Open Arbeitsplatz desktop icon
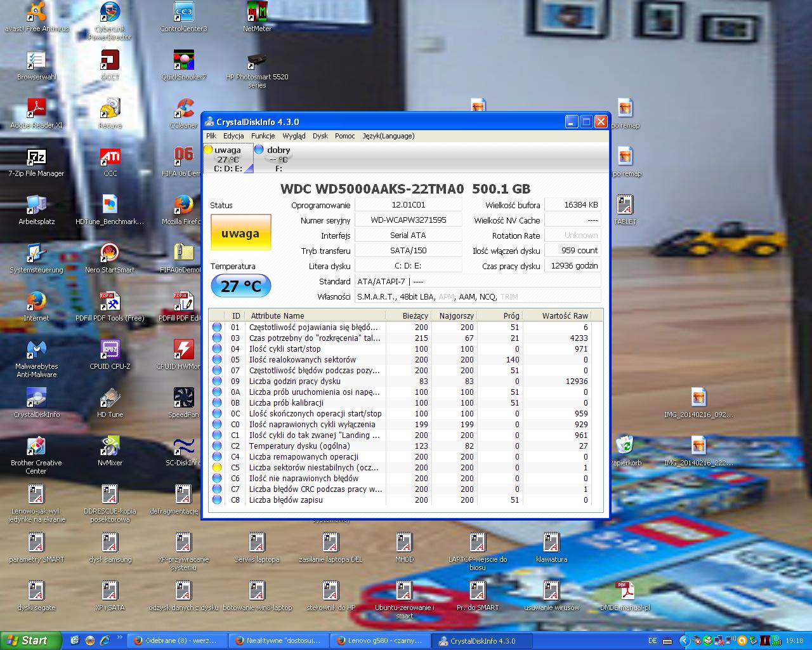 click(37, 210)
